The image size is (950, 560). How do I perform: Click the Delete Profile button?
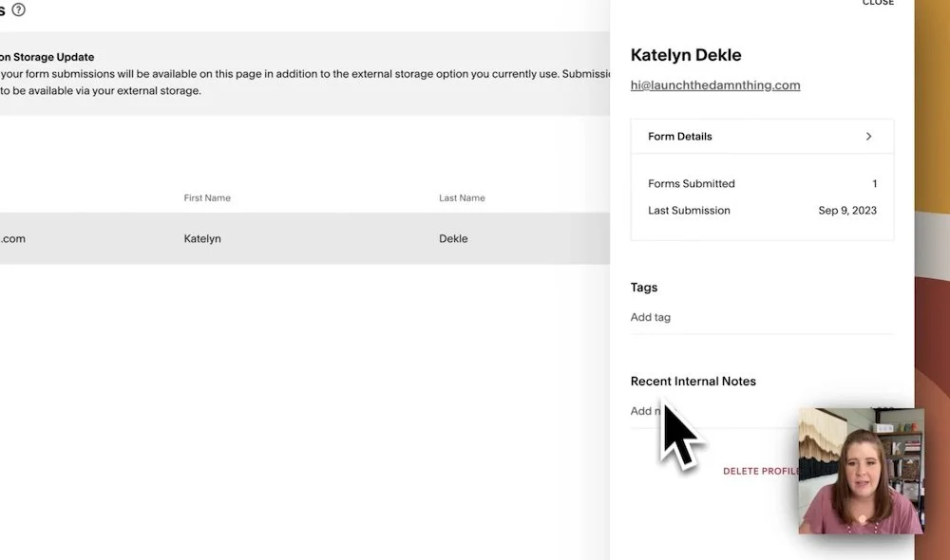(761, 471)
